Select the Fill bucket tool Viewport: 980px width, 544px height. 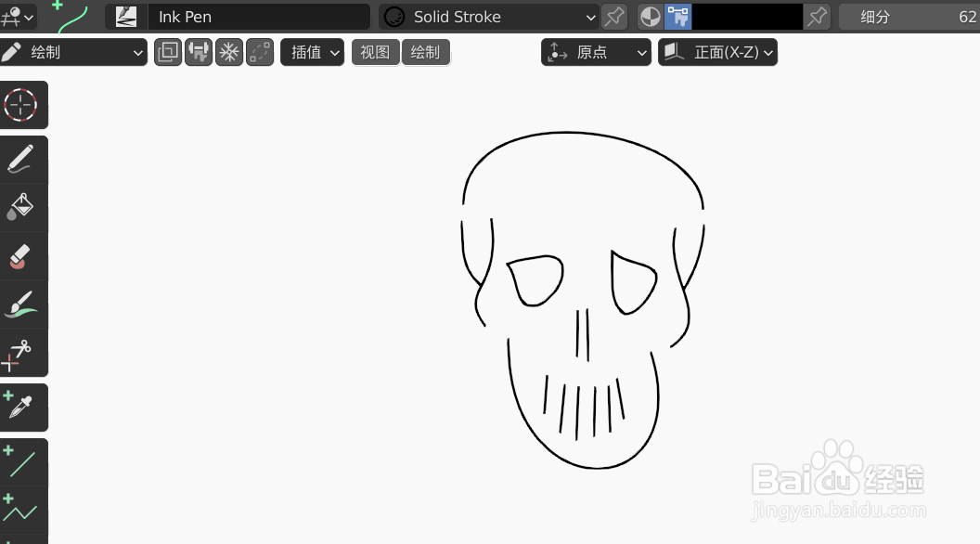click(x=21, y=208)
